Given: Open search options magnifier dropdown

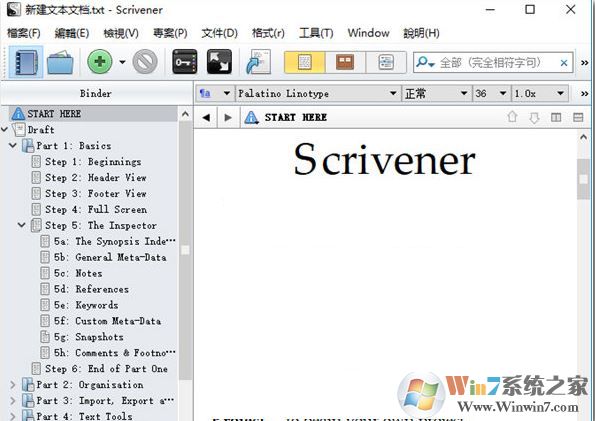Looking at the screenshot, I should 425,62.
